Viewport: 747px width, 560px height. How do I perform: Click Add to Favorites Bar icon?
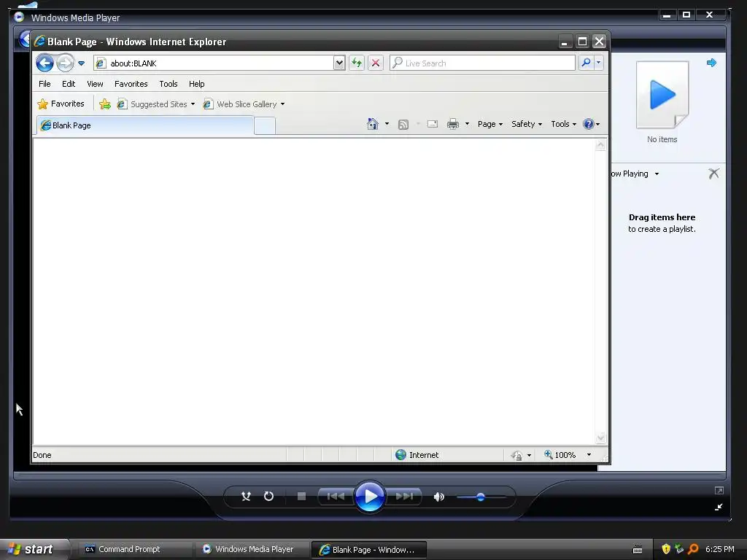tap(105, 104)
